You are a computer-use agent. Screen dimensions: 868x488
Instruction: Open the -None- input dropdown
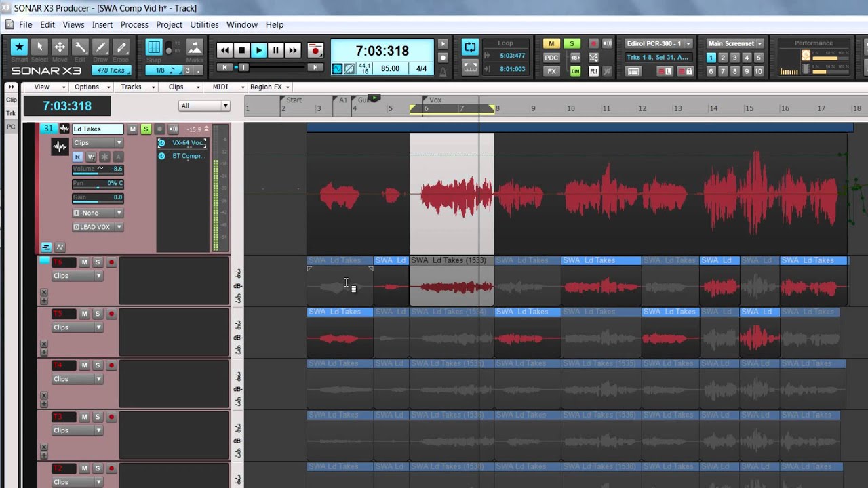point(98,213)
